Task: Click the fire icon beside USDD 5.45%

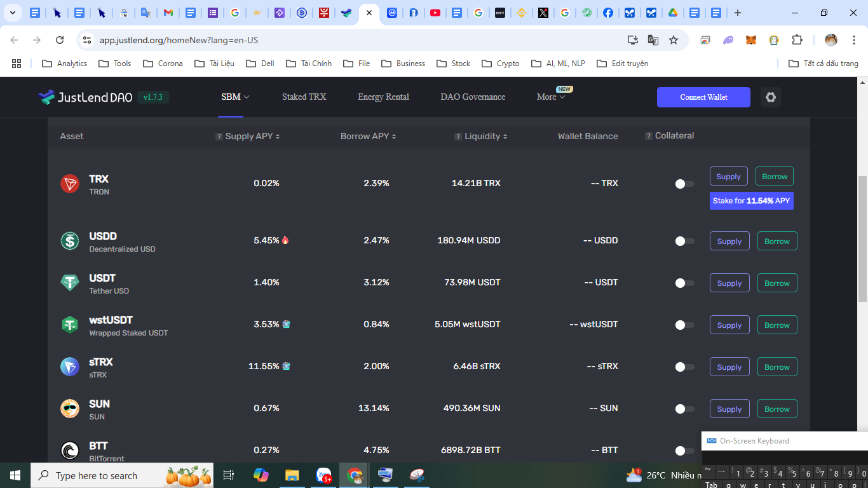Action: (285, 240)
